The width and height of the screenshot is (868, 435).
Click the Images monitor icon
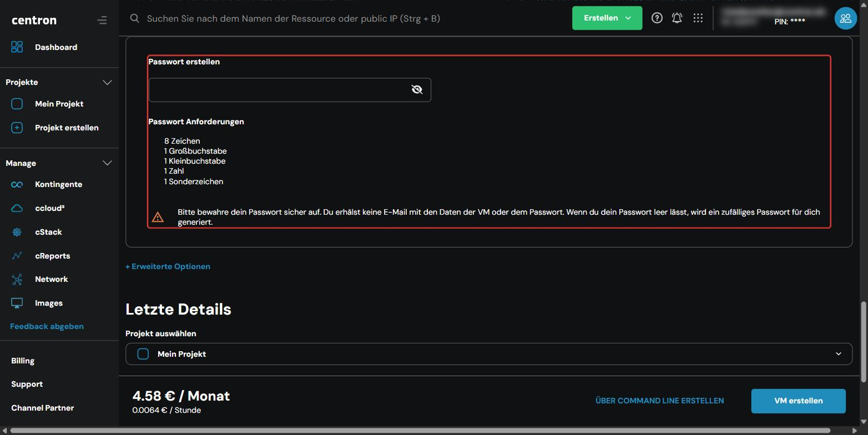pyautogui.click(x=17, y=303)
